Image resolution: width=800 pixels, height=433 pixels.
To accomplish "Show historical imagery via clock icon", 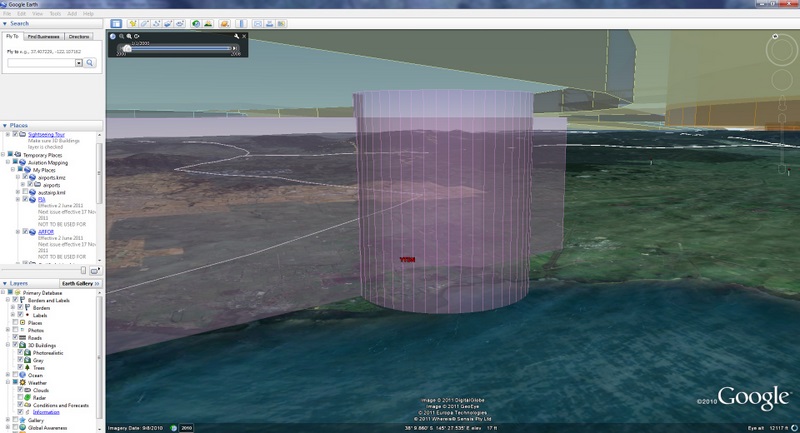I will point(196,23).
